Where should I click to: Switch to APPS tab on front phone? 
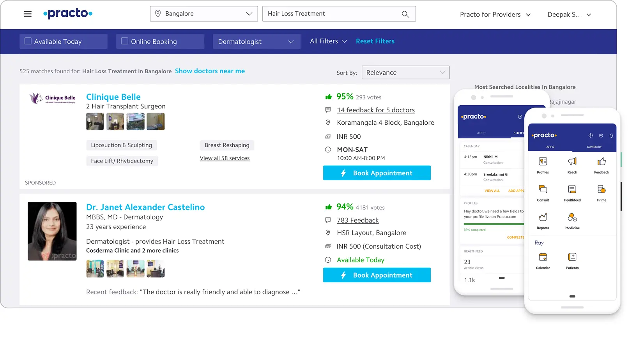pos(550,147)
